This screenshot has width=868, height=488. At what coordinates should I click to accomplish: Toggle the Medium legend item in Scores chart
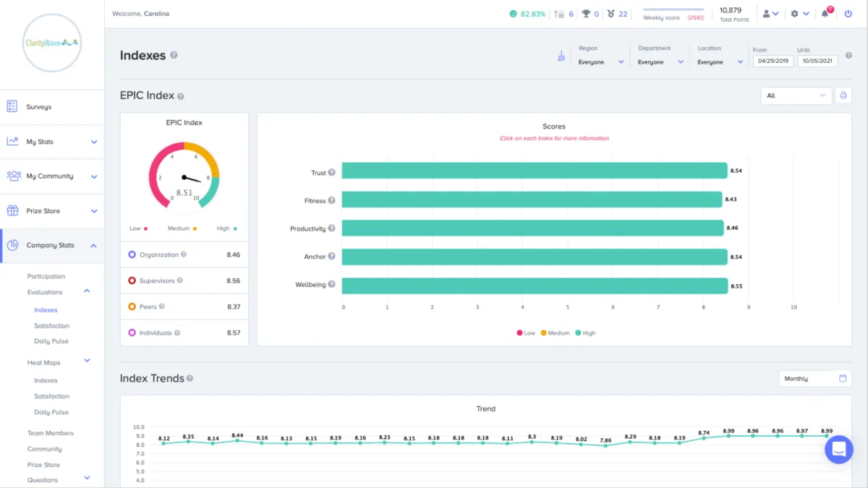pos(555,333)
